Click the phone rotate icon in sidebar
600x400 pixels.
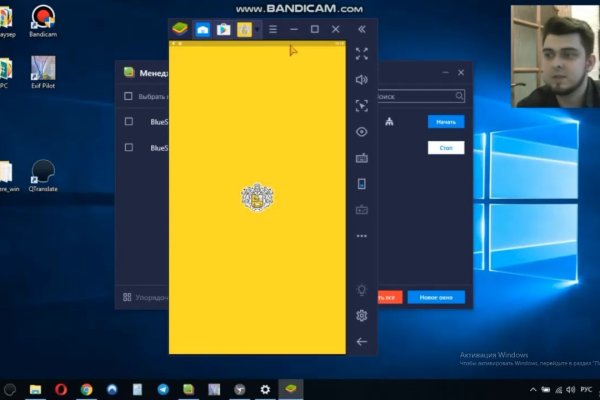[361, 184]
